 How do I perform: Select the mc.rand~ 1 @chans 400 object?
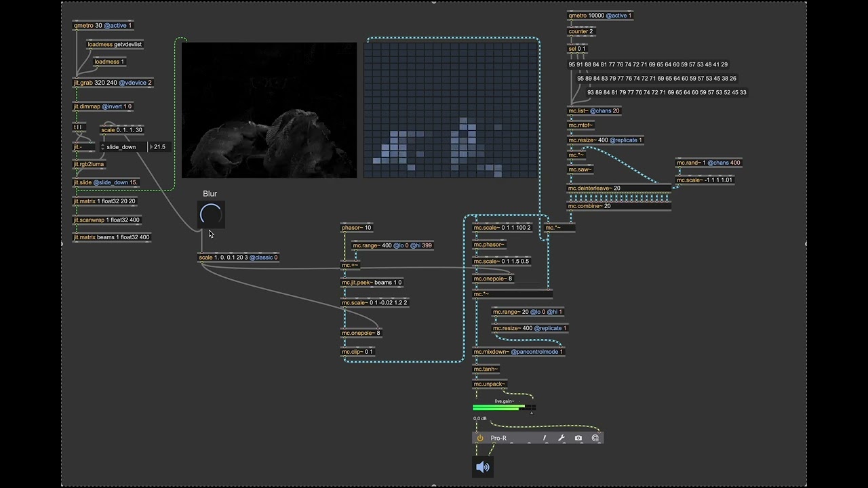tap(709, 163)
